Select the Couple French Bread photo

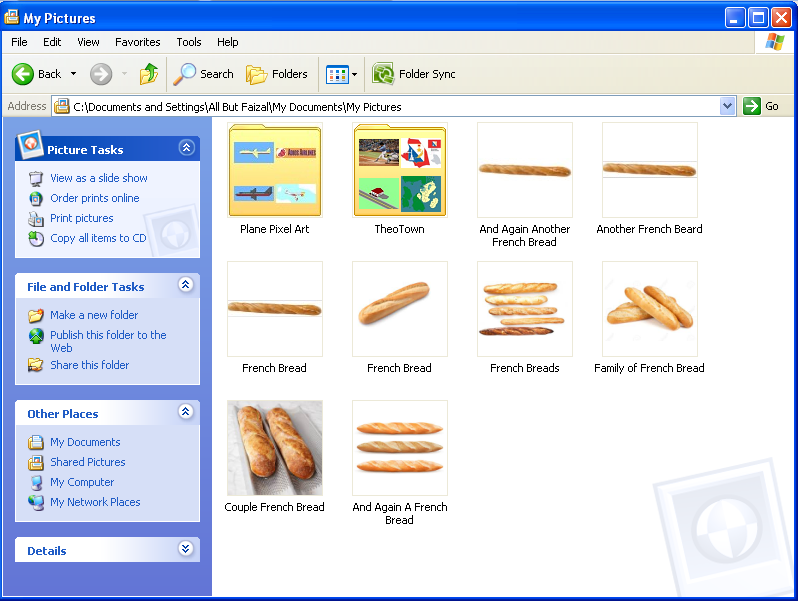click(x=275, y=448)
